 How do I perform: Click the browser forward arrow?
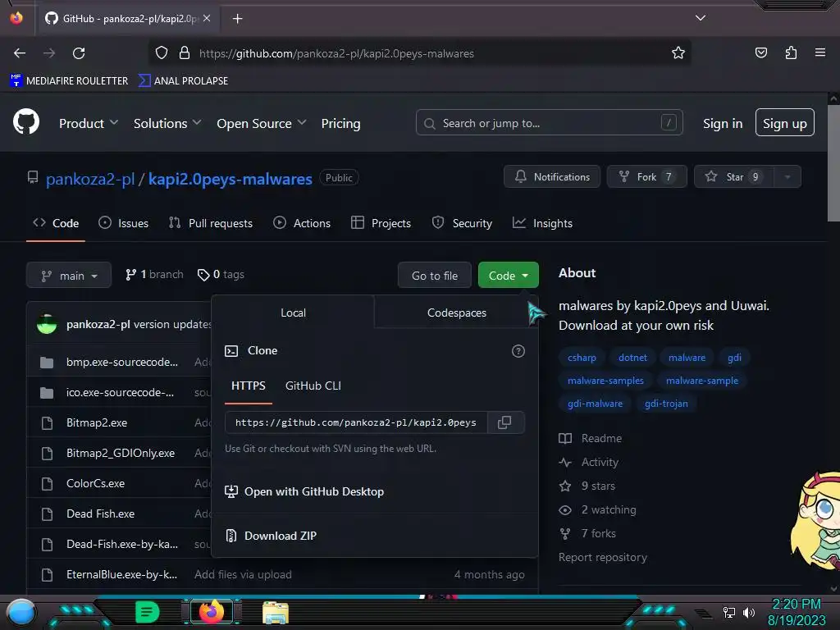(49, 53)
